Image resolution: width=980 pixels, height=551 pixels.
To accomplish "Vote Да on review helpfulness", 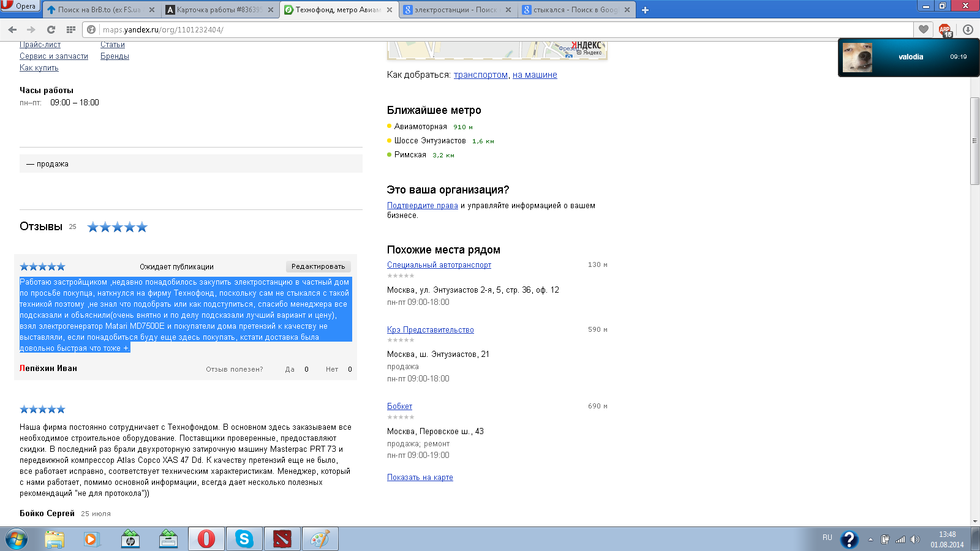I will click(290, 370).
